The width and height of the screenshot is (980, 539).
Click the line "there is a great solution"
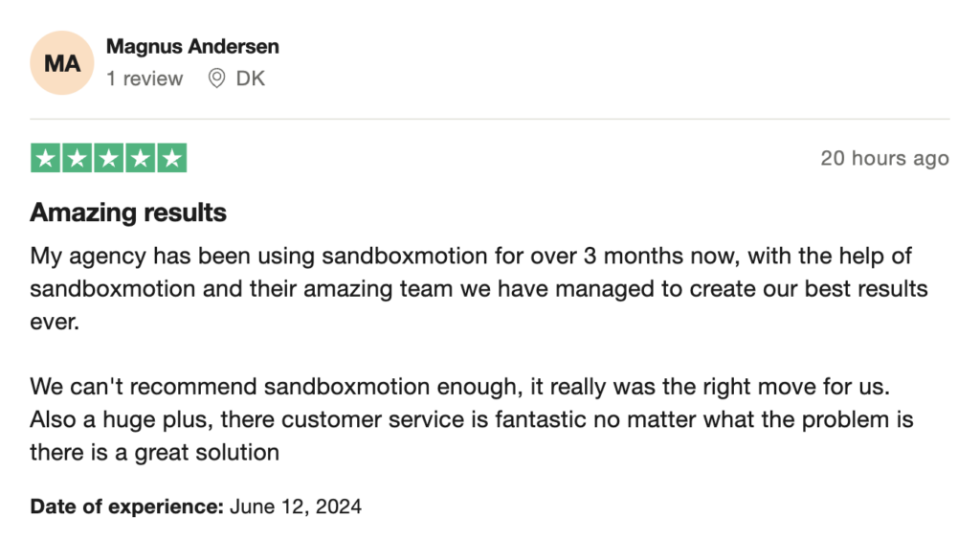(x=154, y=452)
